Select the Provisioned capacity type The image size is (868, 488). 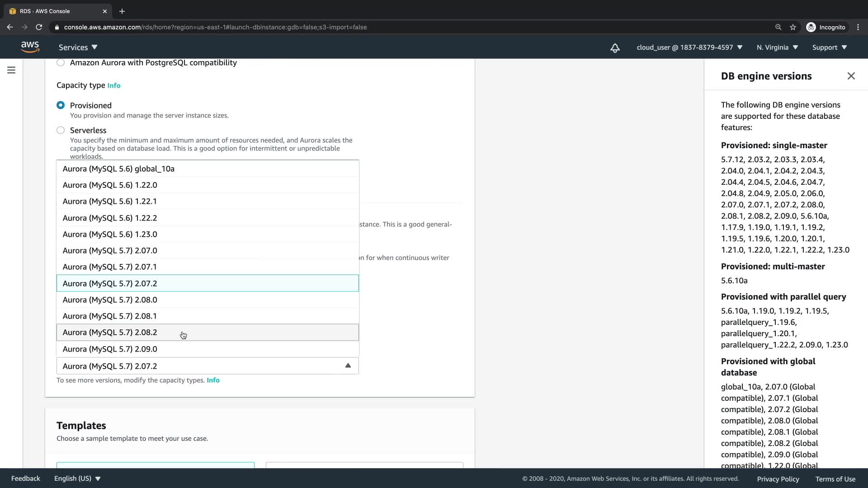click(61, 105)
